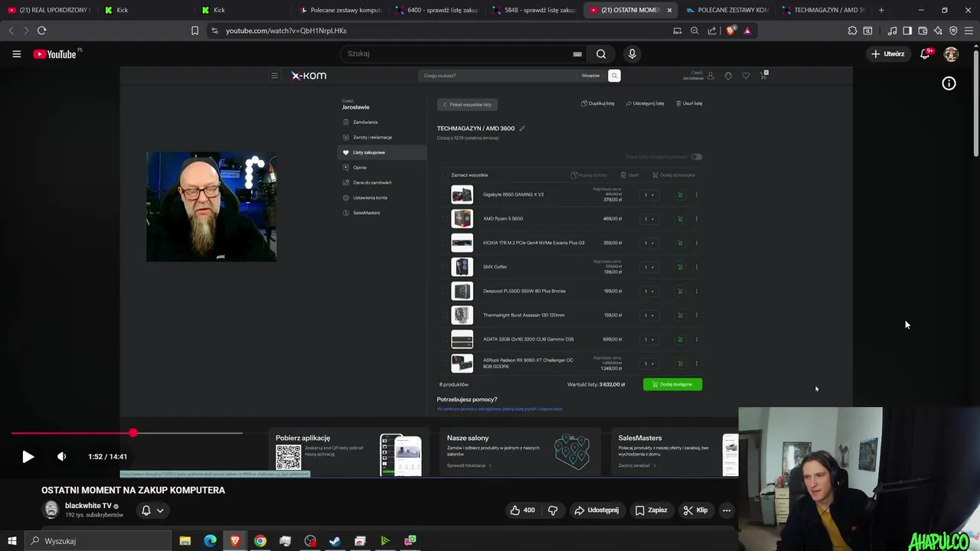Toggle the Brave sidebar panel icon
Viewport: 980px width, 551px height.
pos(907,31)
